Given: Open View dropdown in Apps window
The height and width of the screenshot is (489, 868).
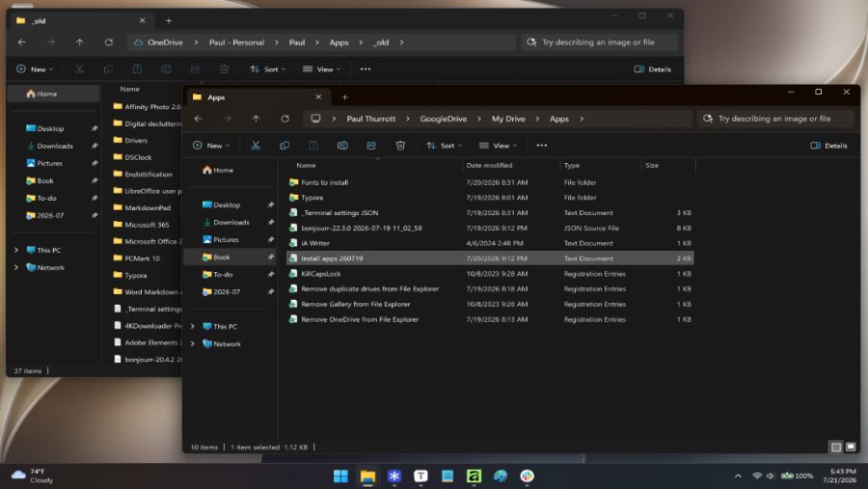Looking at the screenshot, I should (498, 146).
